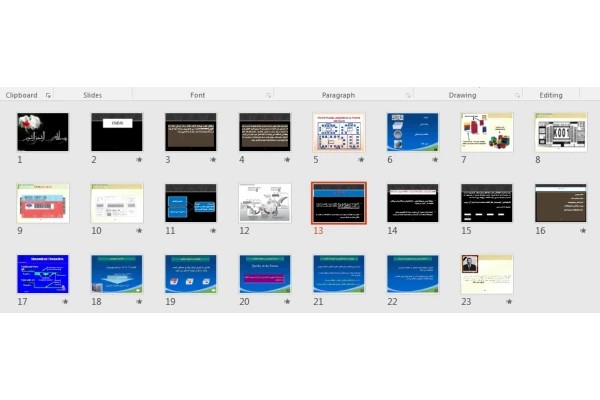The width and height of the screenshot is (600, 400).
Task: Click the star icon beneath slide 20
Action: click(287, 302)
